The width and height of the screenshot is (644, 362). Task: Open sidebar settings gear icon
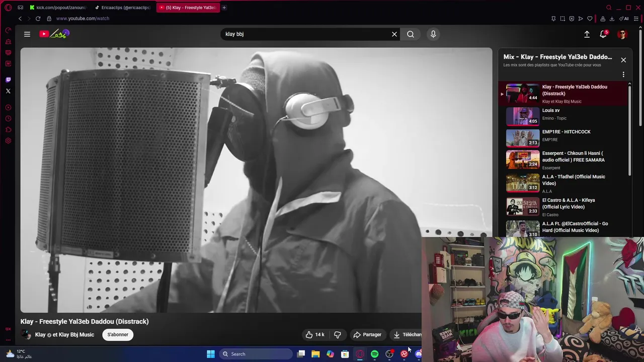point(8,141)
